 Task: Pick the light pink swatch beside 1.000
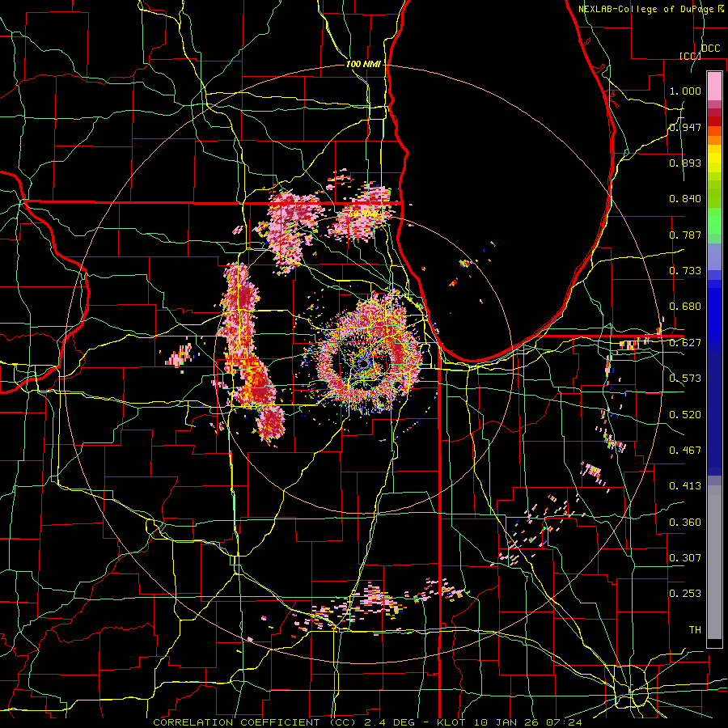(x=714, y=86)
